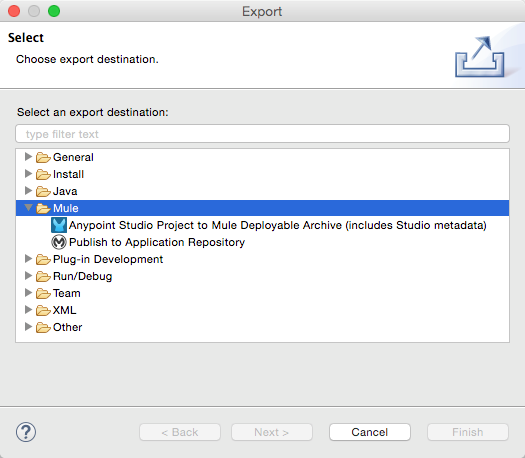Click the Anypoint Studio Project archive icon
Viewport: 525px width, 458px height.
tap(59, 225)
